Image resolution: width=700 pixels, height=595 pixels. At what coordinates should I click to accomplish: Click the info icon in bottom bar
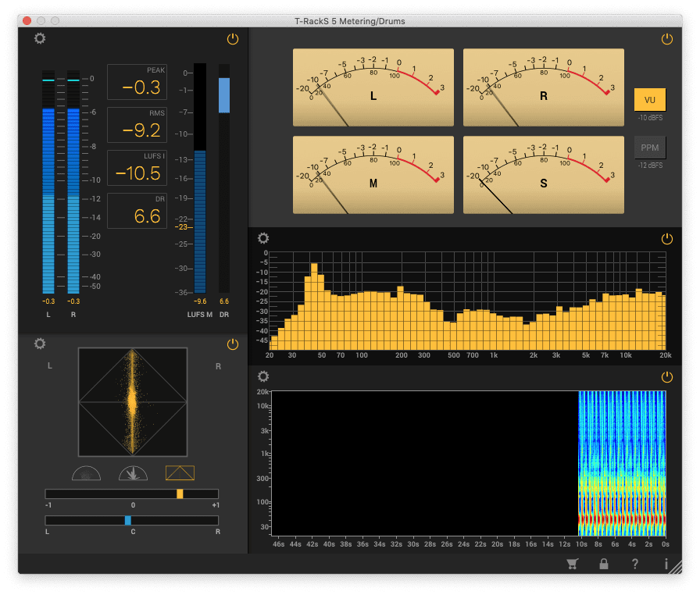click(666, 564)
